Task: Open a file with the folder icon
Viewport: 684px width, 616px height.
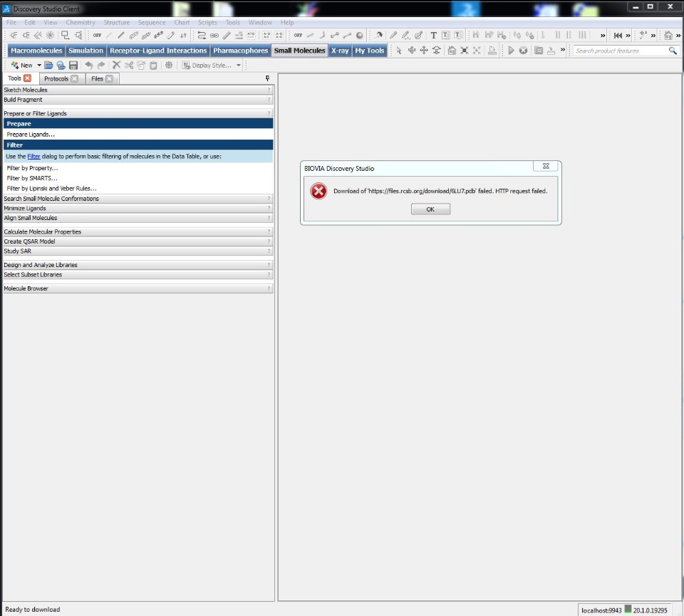Action: (48, 66)
